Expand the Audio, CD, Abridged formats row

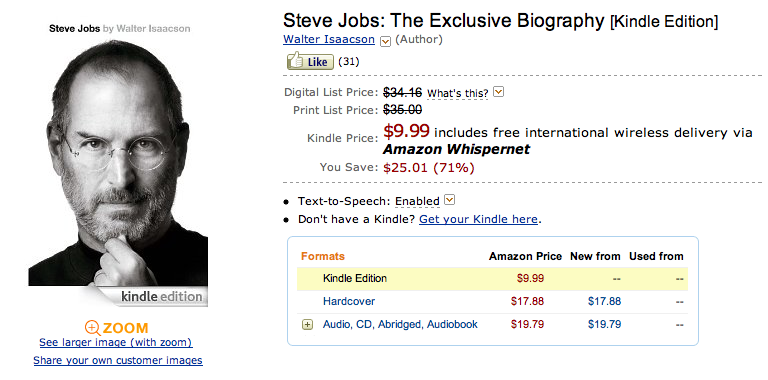tap(308, 324)
